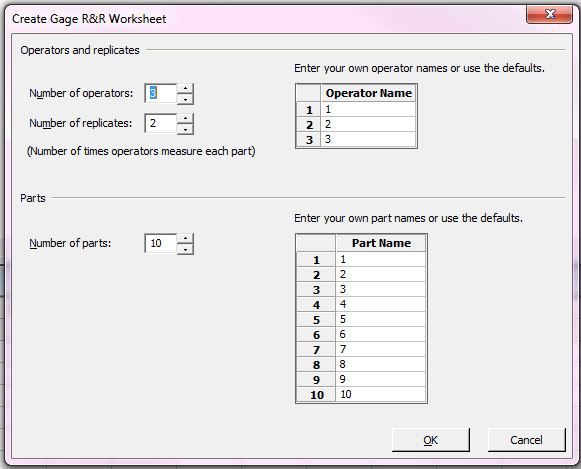The image size is (581, 469).
Task: Decrease number of operators with down arrow
Action: [185, 99]
